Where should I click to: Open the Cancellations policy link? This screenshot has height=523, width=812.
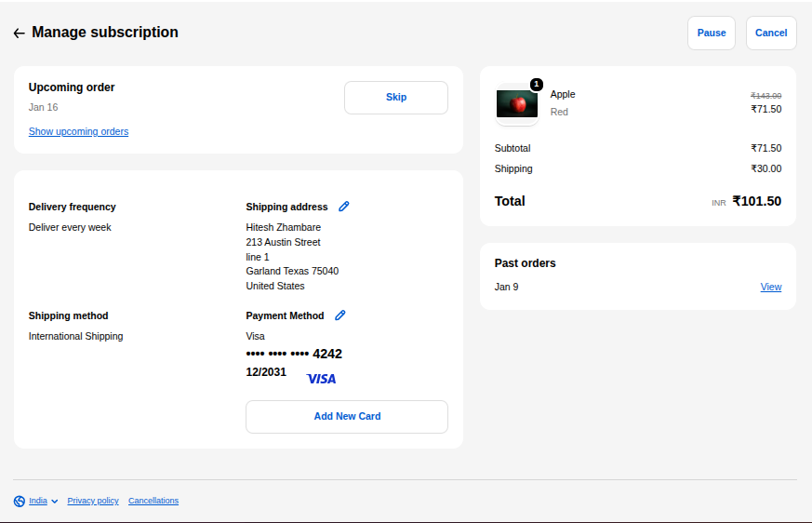pyautogui.click(x=153, y=501)
